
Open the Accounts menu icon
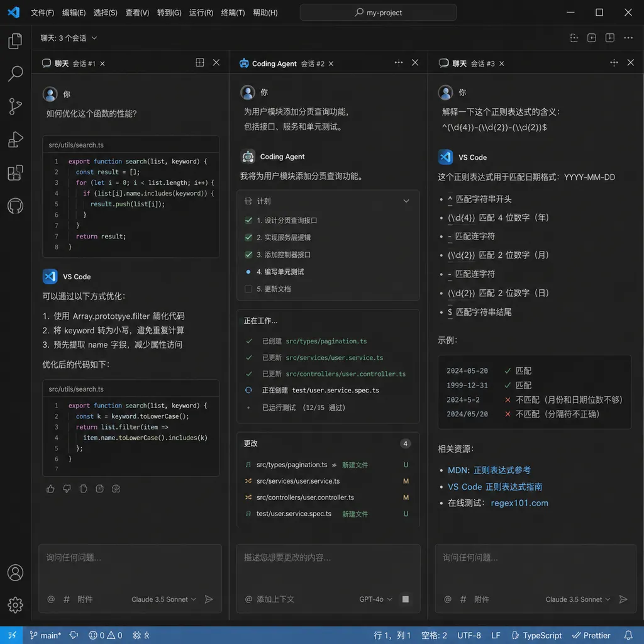tap(15, 572)
